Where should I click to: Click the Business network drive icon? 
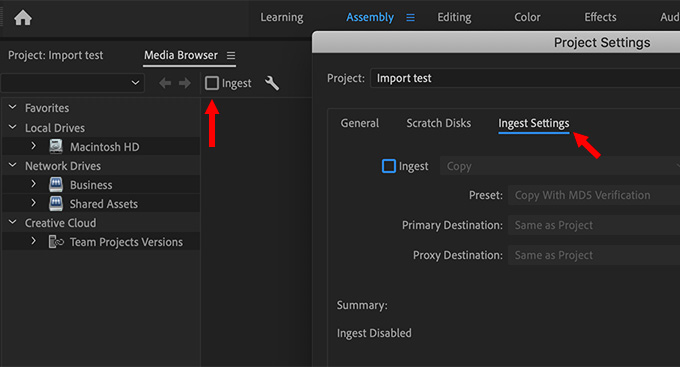pyautogui.click(x=56, y=185)
